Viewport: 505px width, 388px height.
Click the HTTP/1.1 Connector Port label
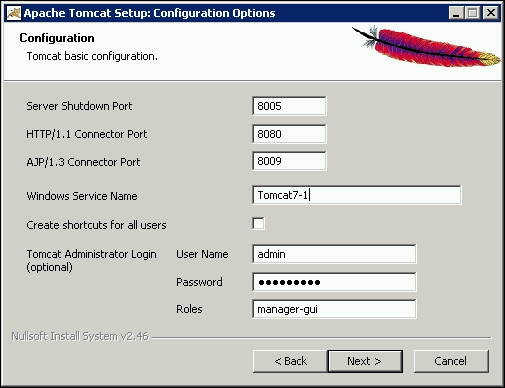(87, 134)
